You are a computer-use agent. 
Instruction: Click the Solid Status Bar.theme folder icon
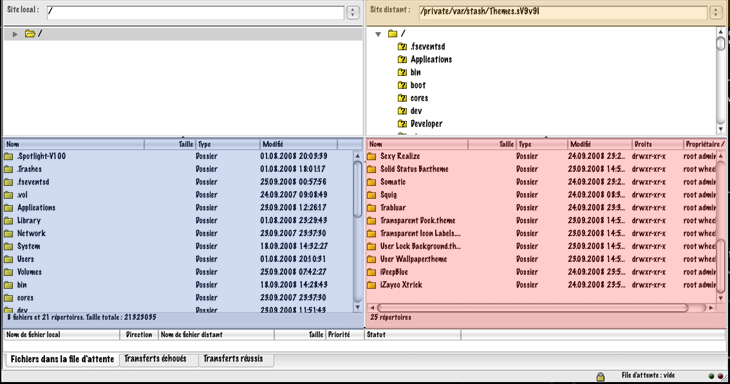click(x=372, y=169)
